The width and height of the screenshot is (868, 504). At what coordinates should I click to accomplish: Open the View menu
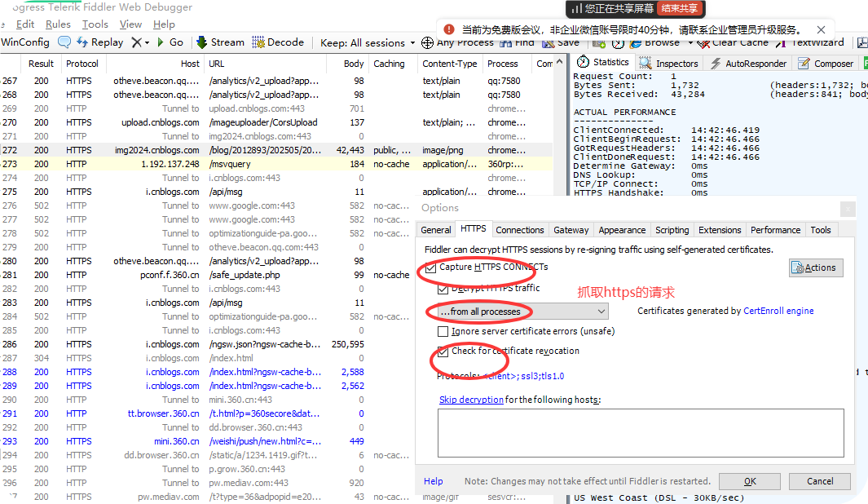pyautogui.click(x=130, y=24)
